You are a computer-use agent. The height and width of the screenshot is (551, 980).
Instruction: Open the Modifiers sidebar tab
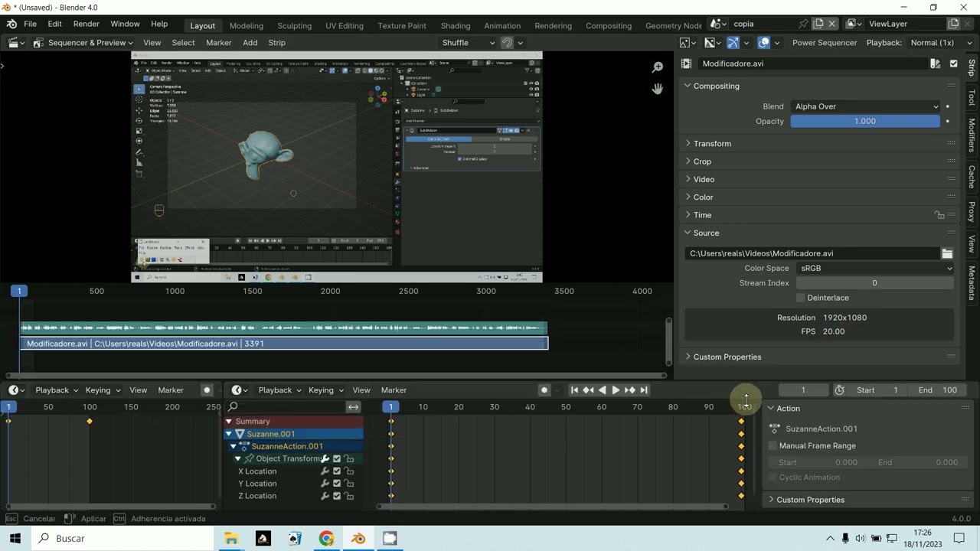(x=972, y=135)
